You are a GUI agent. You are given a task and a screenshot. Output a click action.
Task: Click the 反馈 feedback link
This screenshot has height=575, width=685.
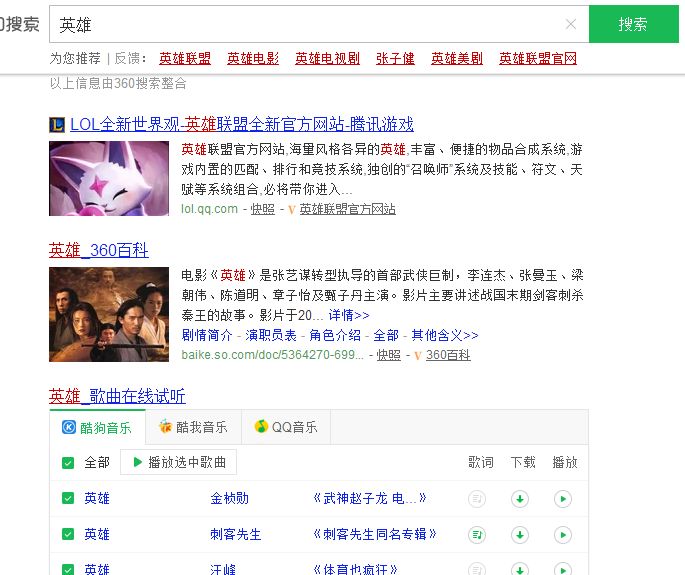click(127, 58)
